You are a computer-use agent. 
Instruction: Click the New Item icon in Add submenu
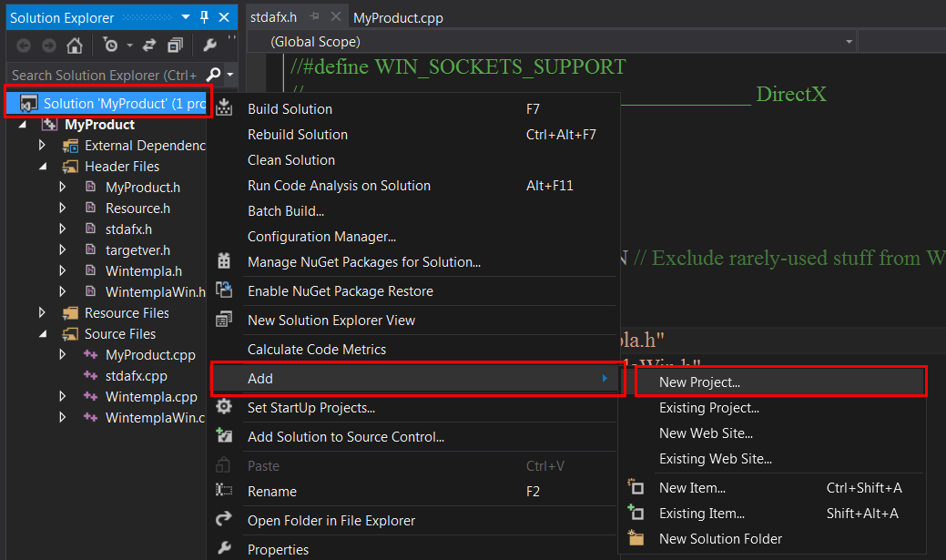[x=636, y=486]
